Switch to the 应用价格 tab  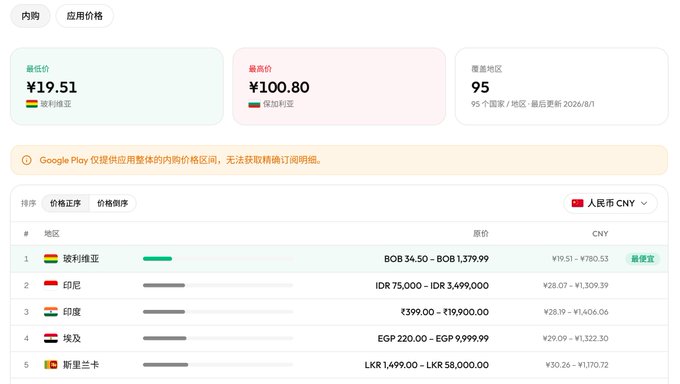click(85, 16)
